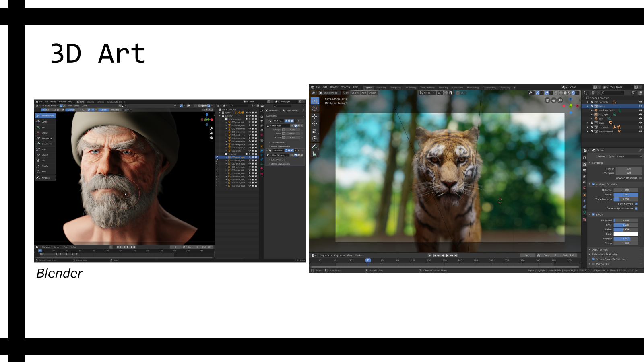The height and width of the screenshot is (362, 644).
Task: Open the Sculpt Mode dropdown in left window
Action: (x=50, y=106)
